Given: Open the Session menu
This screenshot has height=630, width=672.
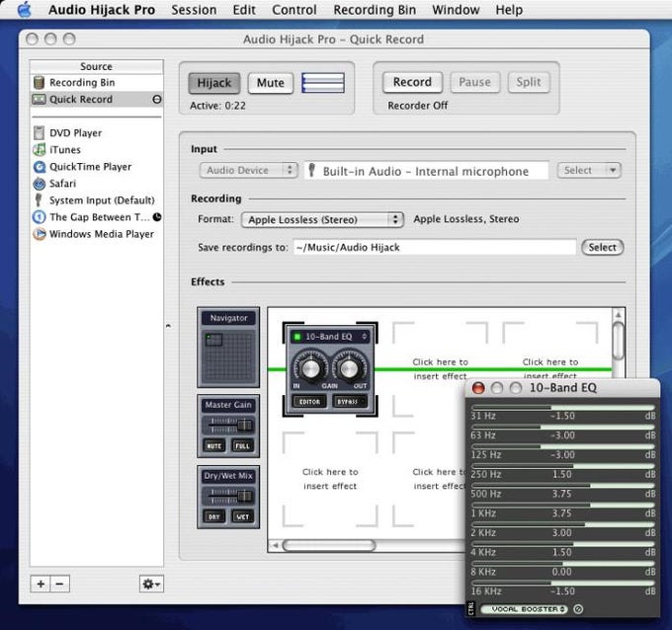Looking at the screenshot, I should (x=194, y=10).
